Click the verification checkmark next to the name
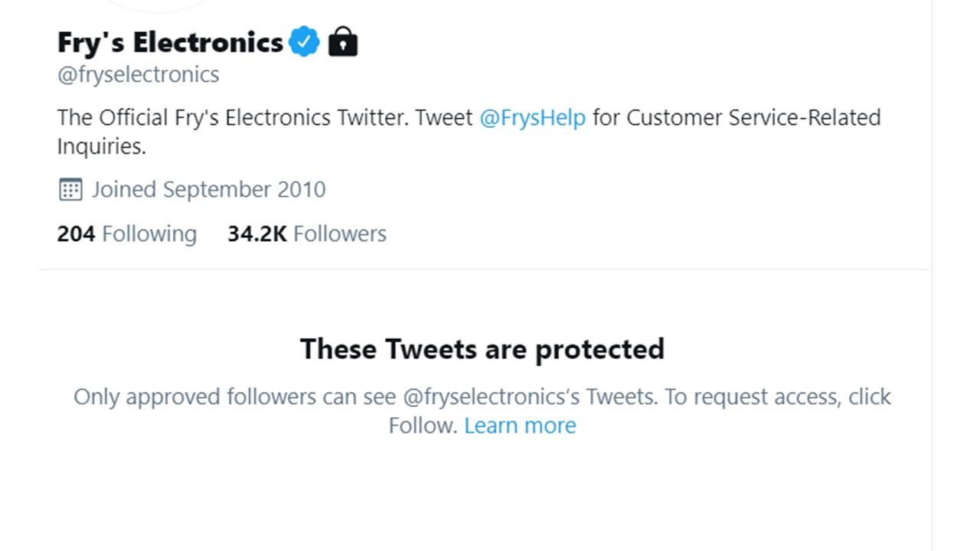 (305, 41)
